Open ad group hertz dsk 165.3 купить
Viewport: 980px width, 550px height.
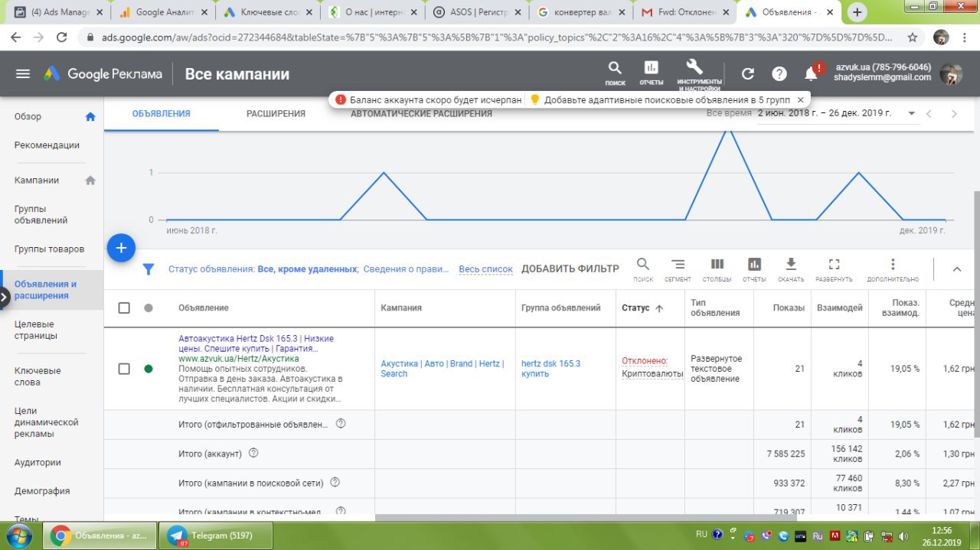550,369
